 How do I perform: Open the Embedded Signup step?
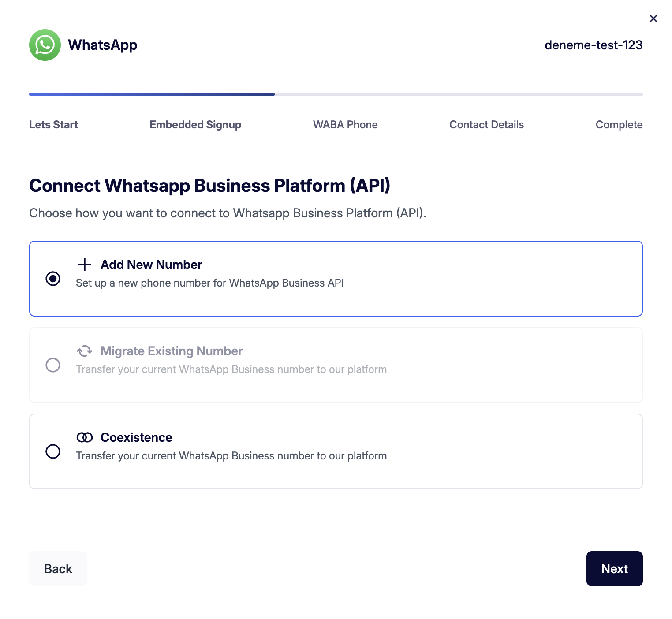tap(195, 125)
